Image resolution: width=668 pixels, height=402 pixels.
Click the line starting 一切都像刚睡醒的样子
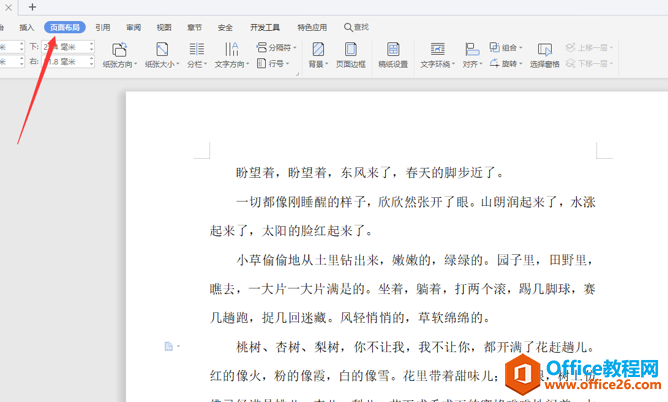[416, 201]
